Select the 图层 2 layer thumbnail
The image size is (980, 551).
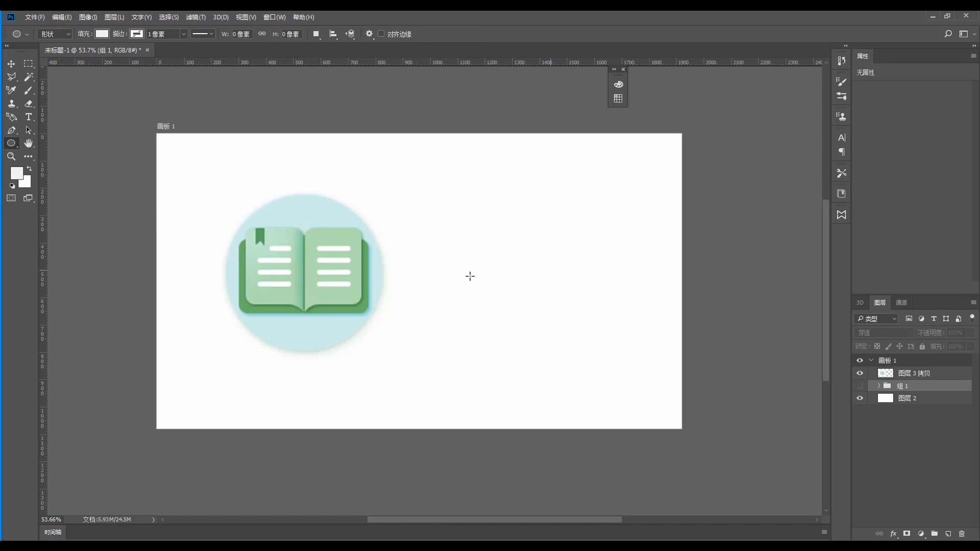(x=885, y=398)
